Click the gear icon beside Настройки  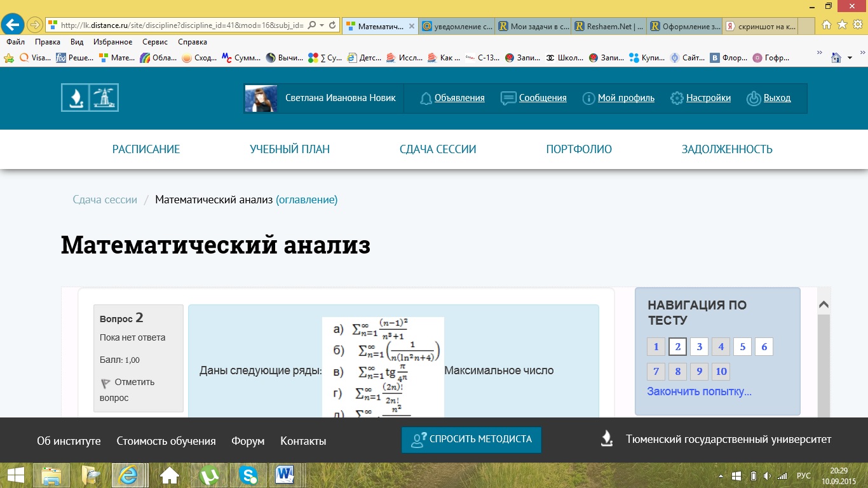click(x=677, y=98)
